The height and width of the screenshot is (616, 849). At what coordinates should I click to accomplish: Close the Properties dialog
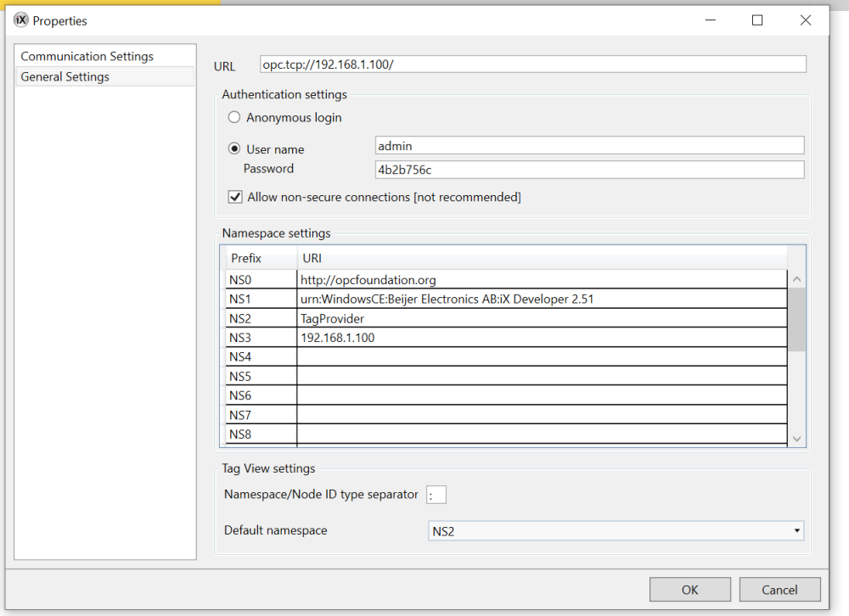click(805, 20)
